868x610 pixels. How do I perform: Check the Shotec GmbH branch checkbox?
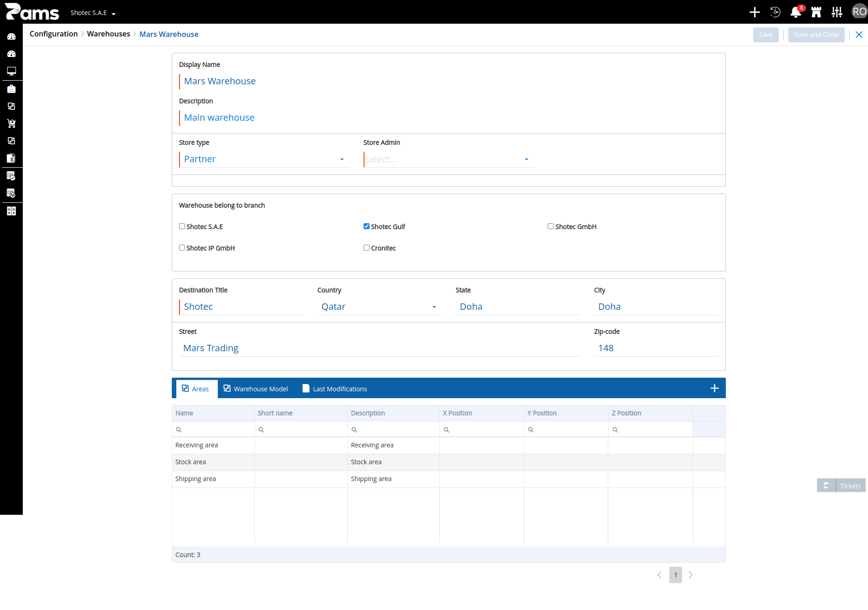point(550,226)
